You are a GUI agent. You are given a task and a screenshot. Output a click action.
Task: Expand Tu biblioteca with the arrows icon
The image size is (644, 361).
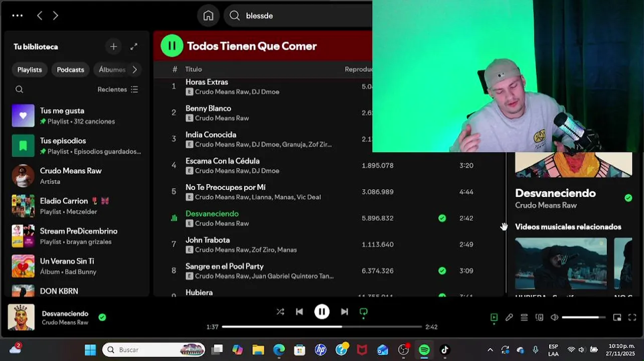(x=134, y=47)
